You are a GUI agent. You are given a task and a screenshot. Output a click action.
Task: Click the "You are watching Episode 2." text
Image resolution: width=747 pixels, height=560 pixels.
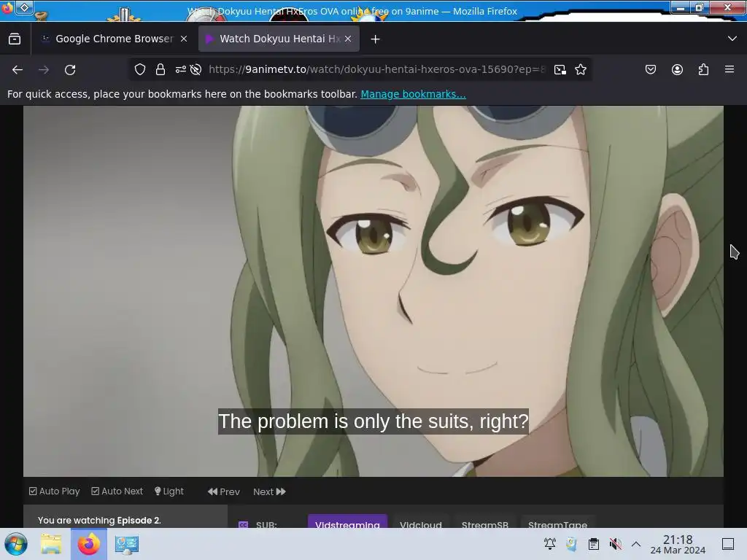[x=99, y=520]
